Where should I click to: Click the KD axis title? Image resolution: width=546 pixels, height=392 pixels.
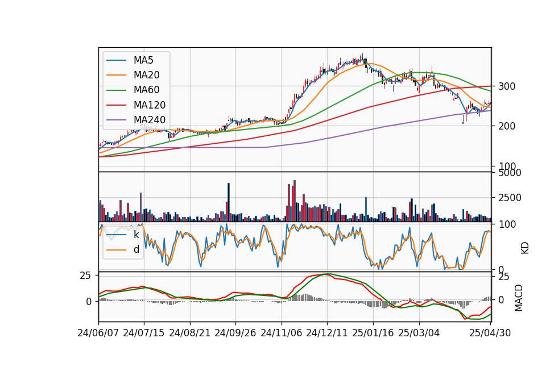coord(525,248)
